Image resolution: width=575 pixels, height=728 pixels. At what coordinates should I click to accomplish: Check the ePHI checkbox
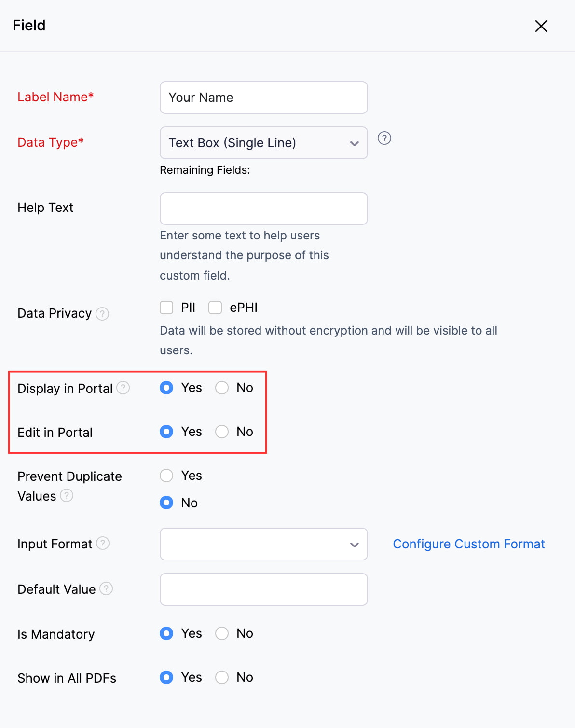tap(215, 308)
